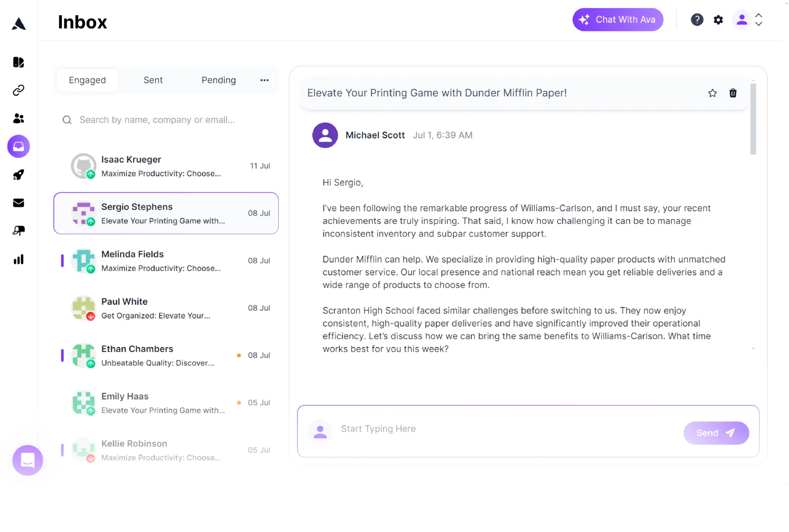Click Ethan Chambers' avatar
This screenshot has height=532, width=789.
pyautogui.click(x=83, y=355)
